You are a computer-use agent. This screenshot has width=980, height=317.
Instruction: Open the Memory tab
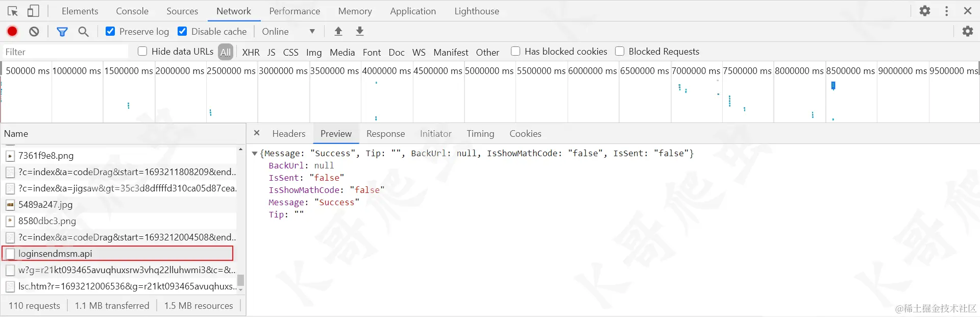point(355,11)
